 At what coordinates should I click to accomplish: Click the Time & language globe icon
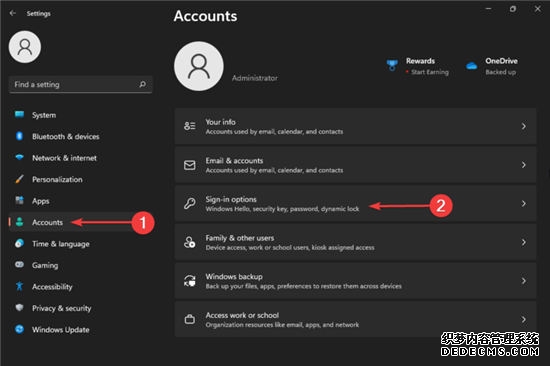click(19, 243)
